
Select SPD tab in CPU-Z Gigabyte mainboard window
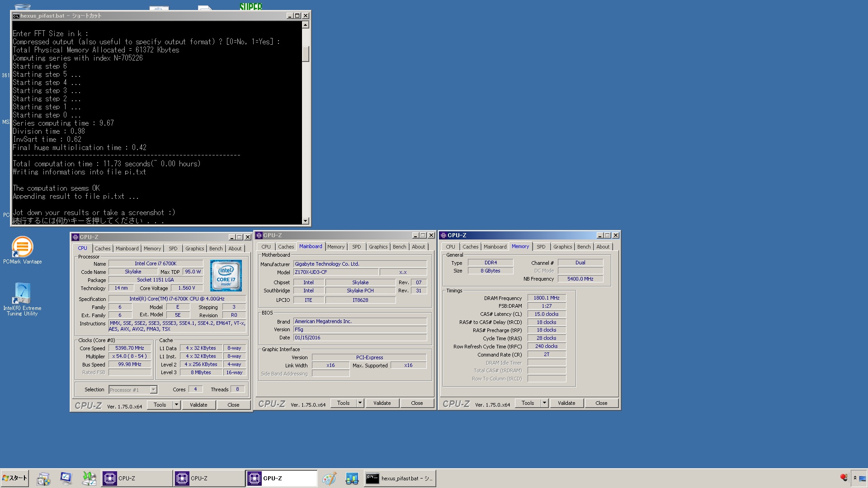click(357, 247)
